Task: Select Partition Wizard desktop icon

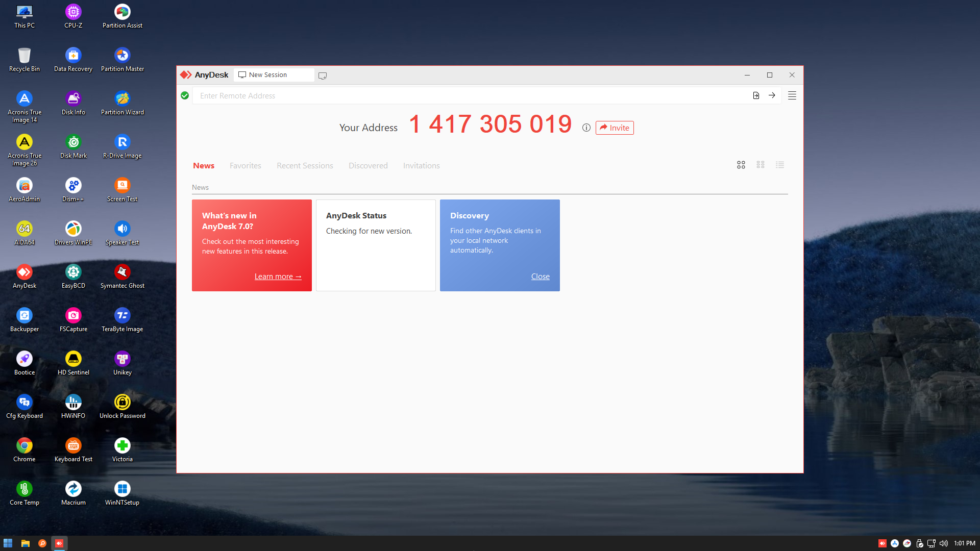Action: [122, 103]
